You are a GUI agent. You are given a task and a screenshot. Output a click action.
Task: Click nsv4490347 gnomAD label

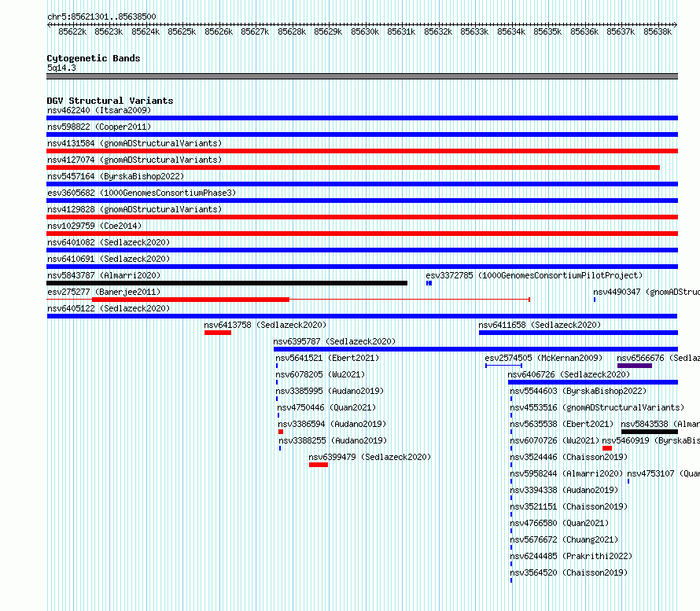click(647, 292)
